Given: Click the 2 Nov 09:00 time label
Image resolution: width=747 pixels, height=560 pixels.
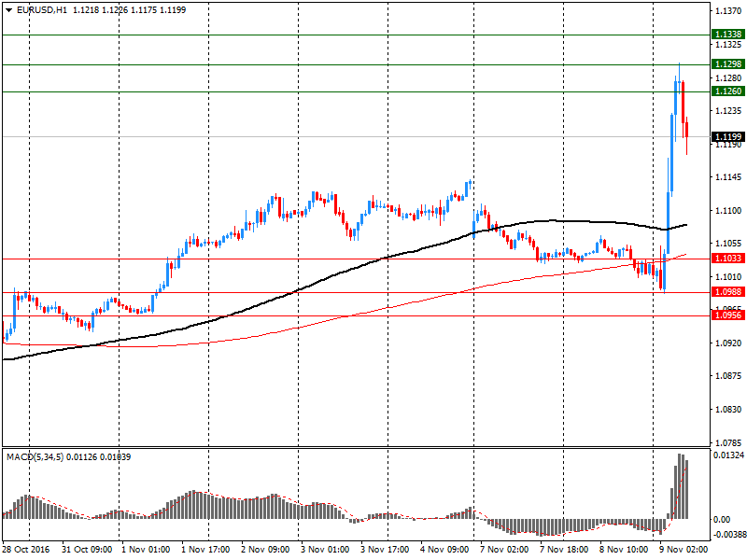Looking at the screenshot, I should tap(265, 550).
